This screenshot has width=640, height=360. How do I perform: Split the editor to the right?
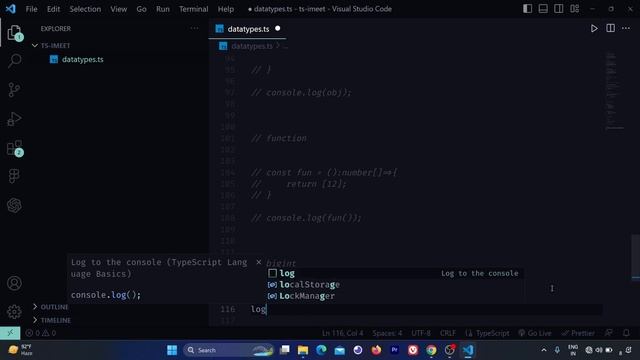click(610, 28)
